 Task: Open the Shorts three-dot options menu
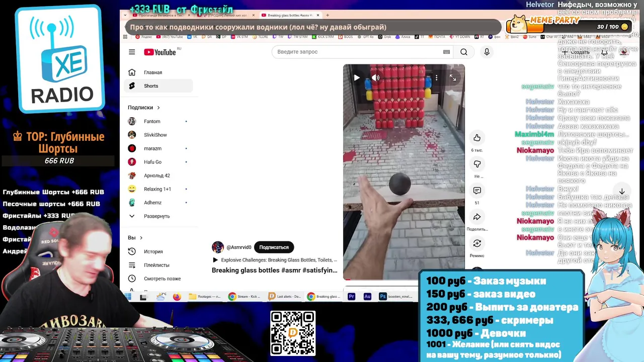(437, 77)
